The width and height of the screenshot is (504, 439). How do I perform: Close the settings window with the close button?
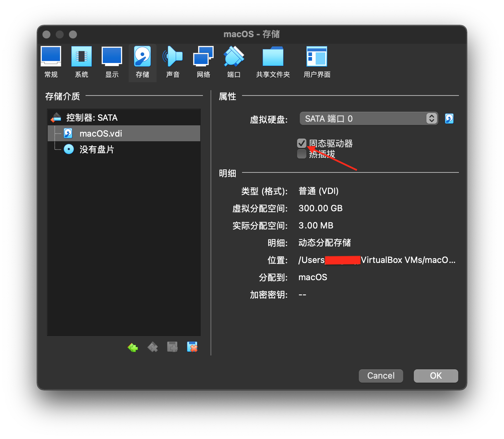pyautogui.click(x=46, y=34)
